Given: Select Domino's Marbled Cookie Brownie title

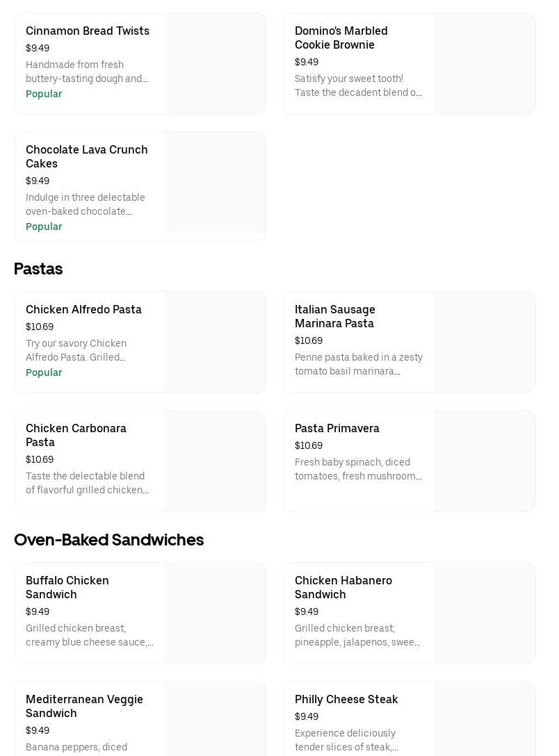Looking at the screenshot, I should (341, 38).
